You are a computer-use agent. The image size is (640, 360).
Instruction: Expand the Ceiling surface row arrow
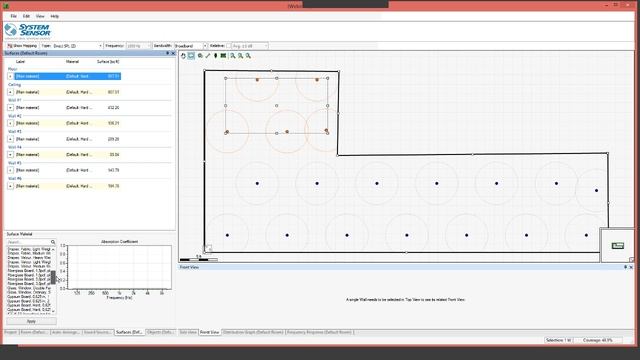click(x=11, y=92)
